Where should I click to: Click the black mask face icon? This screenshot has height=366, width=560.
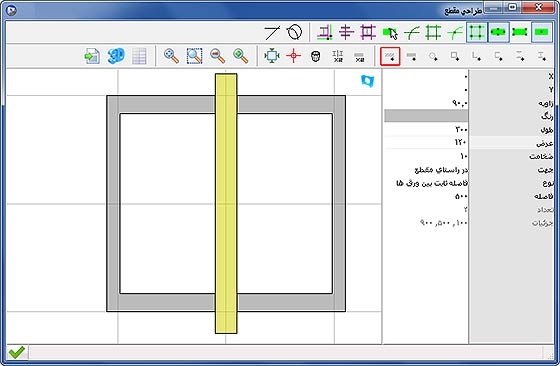point(315,56)
